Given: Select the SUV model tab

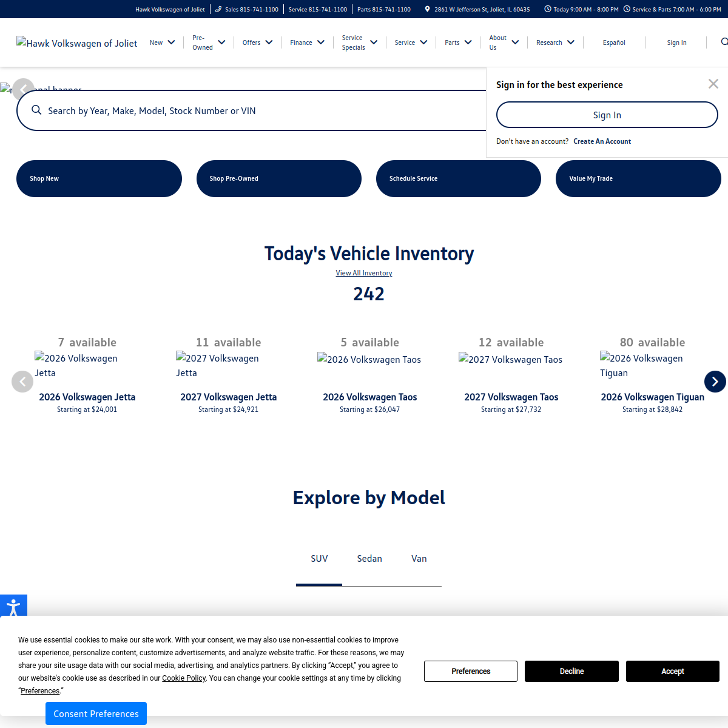Looking at the screenshot, I should tap(319, 559).
